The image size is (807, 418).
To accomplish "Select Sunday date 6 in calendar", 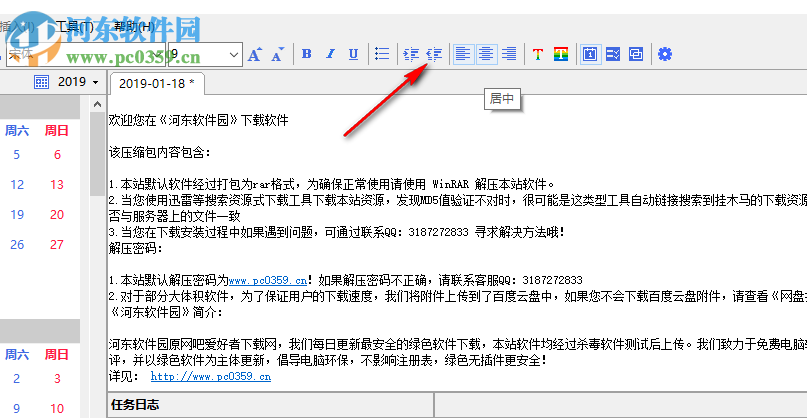I will pyautogui.click(x=57, y=154).
